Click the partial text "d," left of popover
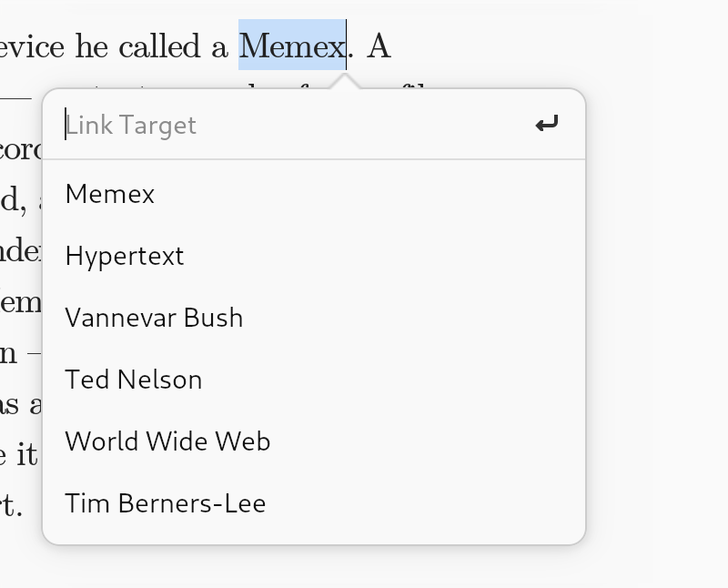 pos(13,200)
